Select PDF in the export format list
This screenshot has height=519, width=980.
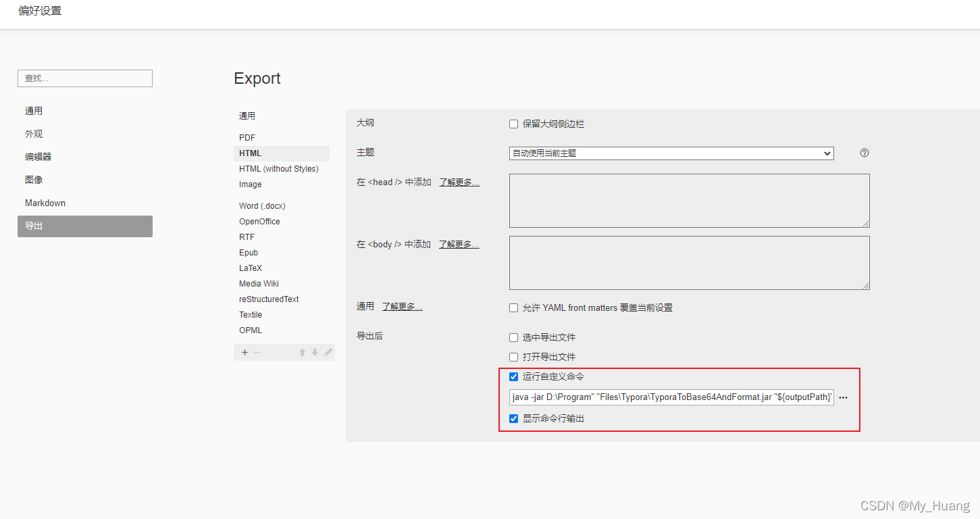click(247, 137)
